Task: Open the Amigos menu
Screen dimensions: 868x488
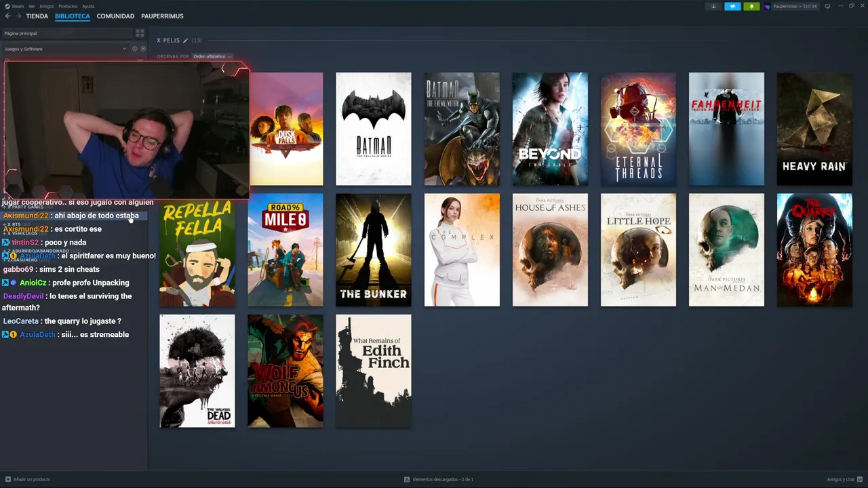Action: pos(46,6)
